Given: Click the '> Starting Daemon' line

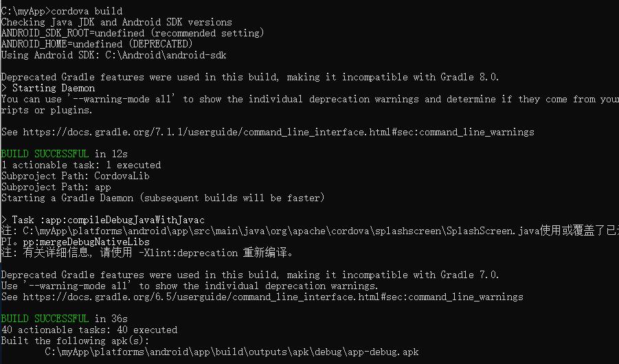Looking at the screenshot, I should pos(48,88).
